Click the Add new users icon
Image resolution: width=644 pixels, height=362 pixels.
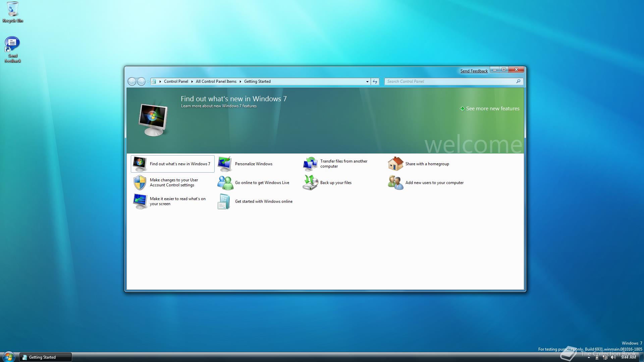coord(395,183)
